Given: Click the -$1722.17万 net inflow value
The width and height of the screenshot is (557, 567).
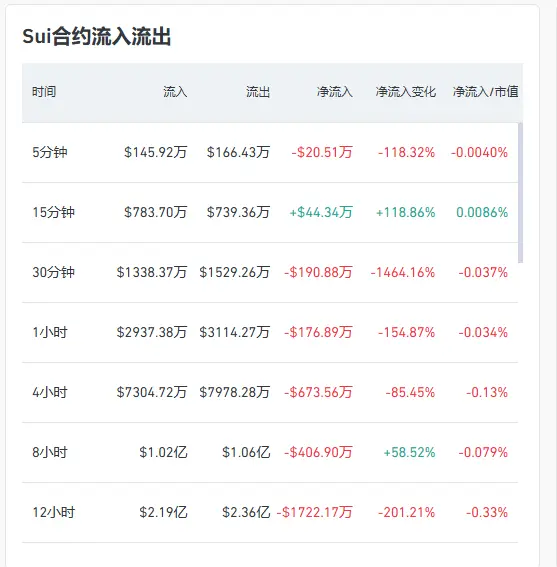Looking at the screenshot, I should tap(315, 512).
